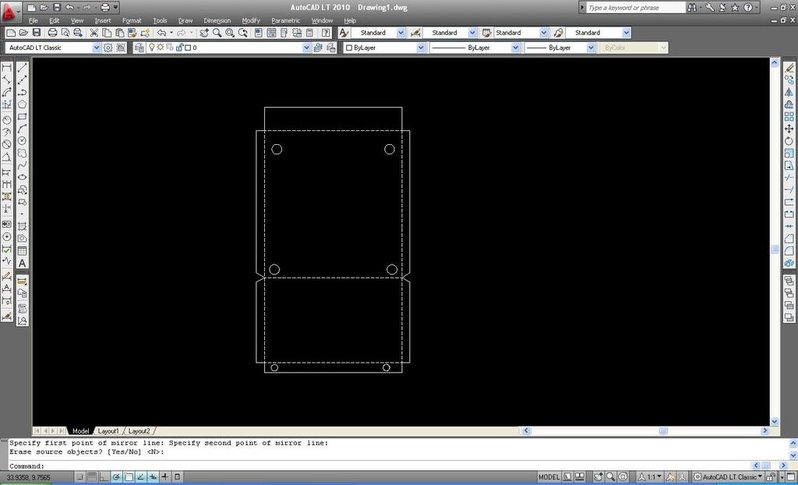Screen dimensions: 798x485
Task: Click the Workspace Settings gear icon
Action: pos(108,48)
